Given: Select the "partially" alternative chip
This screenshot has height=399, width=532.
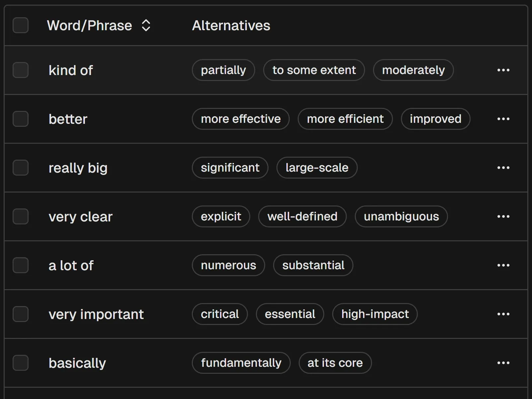Looking at the screenshot, I should [223, 70].
